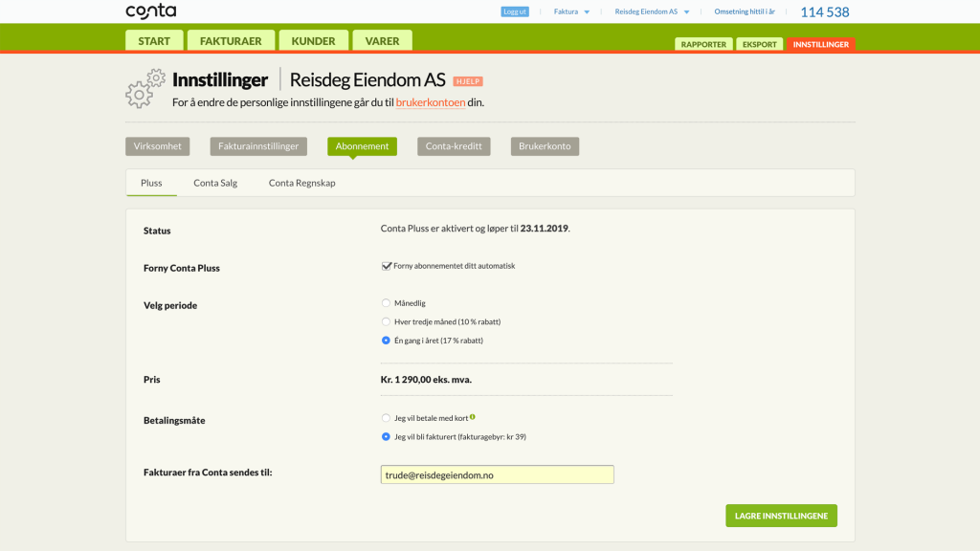Open Conta-kreditt settings
The image size is (980, 551).
tap(454, 146)
